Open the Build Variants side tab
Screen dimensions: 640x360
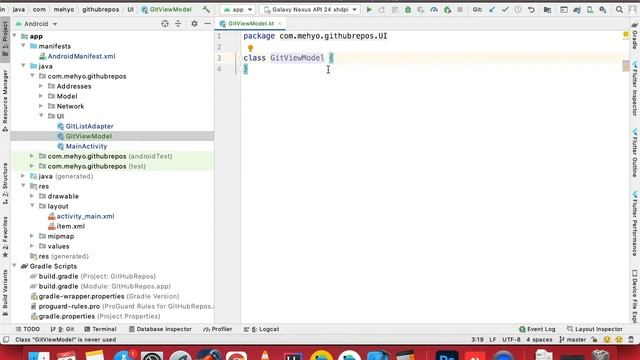5,293
